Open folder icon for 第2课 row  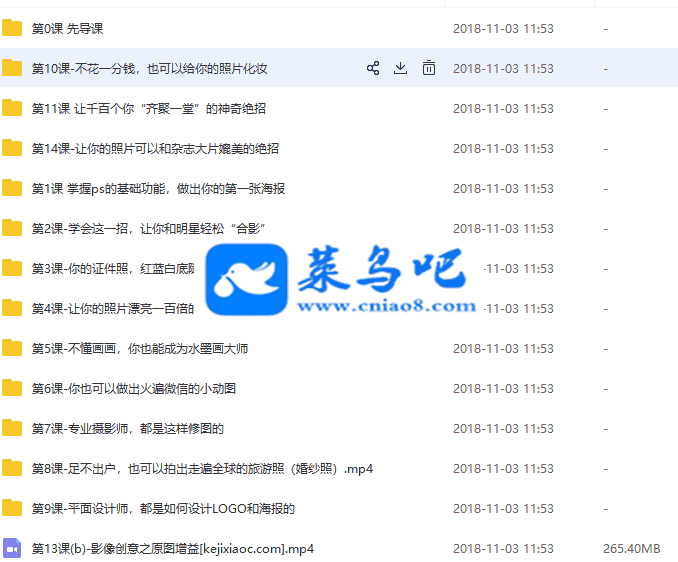(12, 228)
